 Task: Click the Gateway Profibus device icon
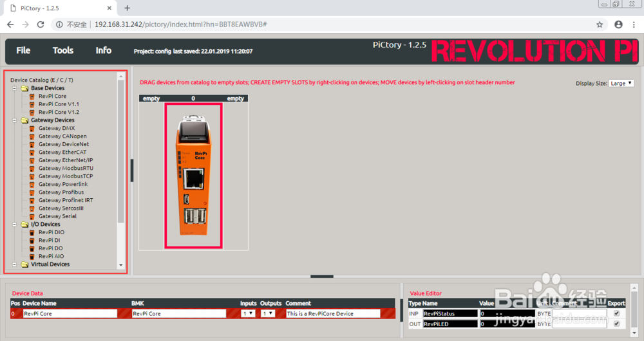click(x=32, y=192)
